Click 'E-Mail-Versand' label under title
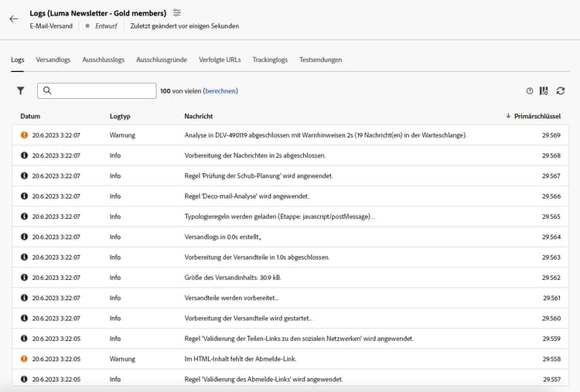 (x=51, y=26)
